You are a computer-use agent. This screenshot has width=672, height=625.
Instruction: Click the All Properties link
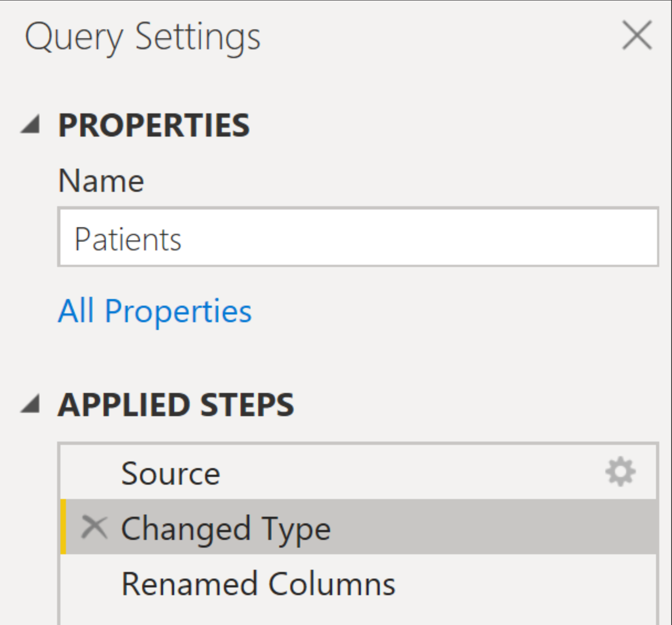point(156,311)
